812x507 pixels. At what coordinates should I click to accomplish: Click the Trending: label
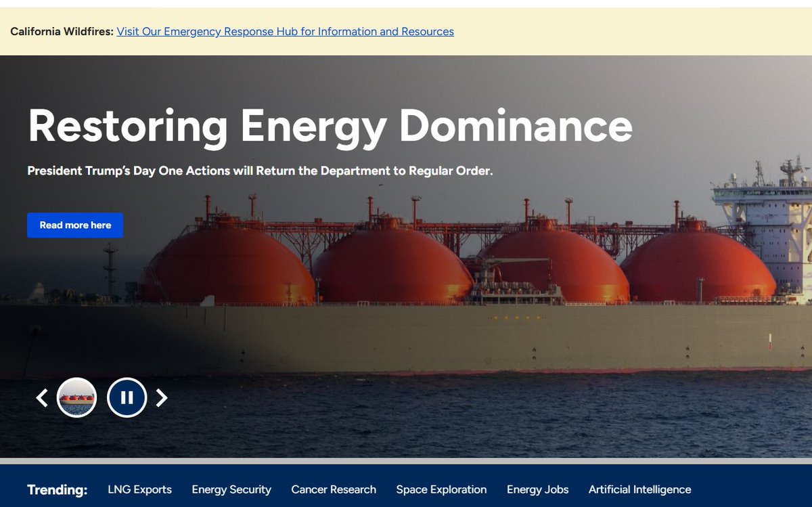coord(57,490)
